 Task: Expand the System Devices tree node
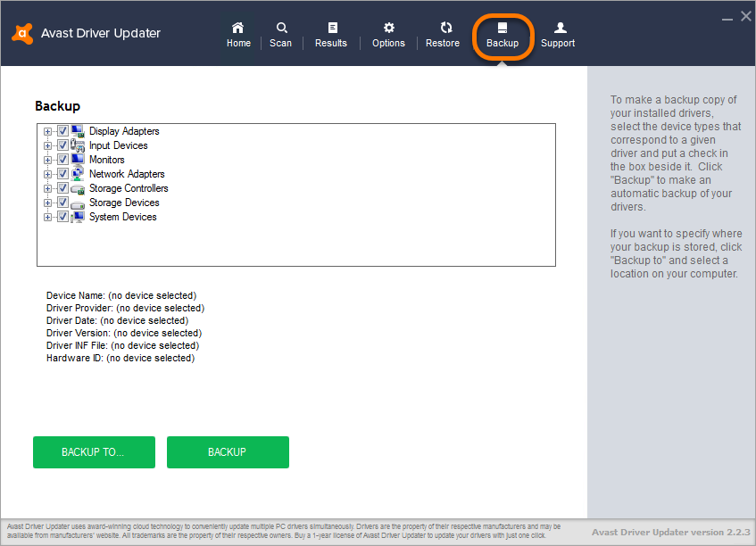click(x=47, y=216)
